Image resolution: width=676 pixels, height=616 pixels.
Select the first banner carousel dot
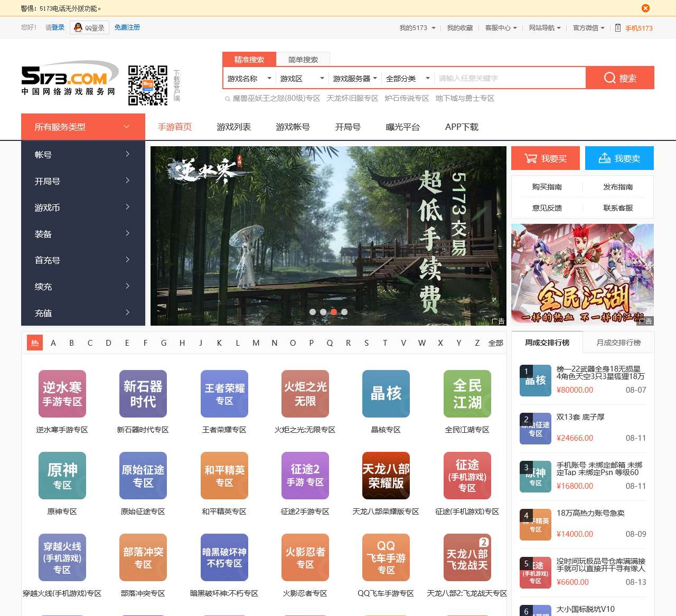[313, 312]
